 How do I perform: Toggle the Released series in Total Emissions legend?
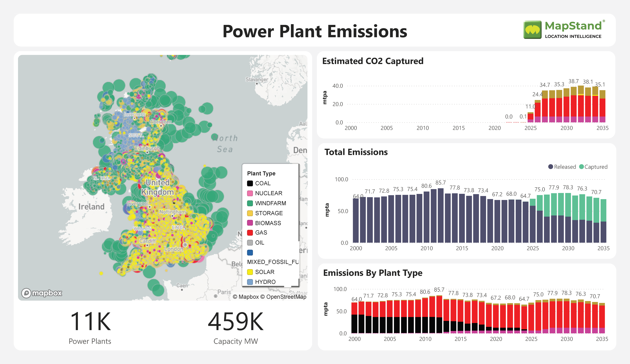tap(562, 167)
